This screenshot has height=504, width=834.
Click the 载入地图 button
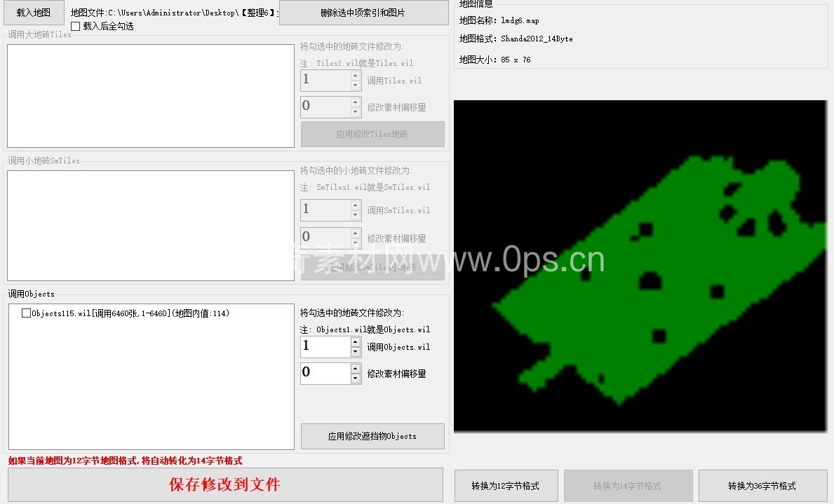pos(33,13)
